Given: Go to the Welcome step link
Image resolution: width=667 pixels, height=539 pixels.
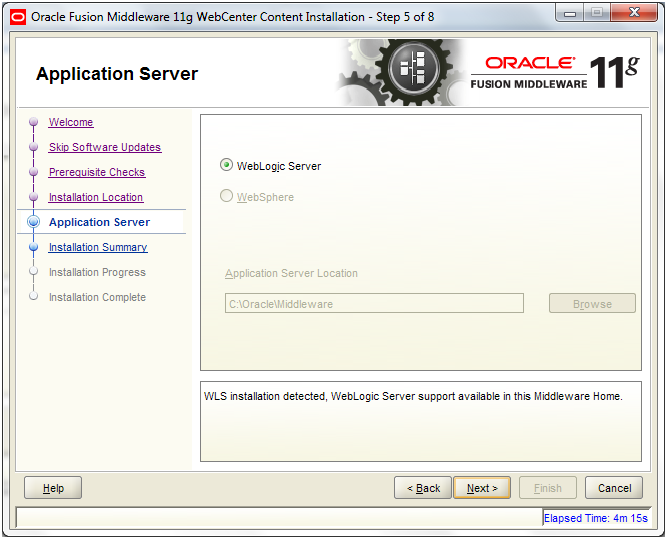Looking at the screenshot, I should click(x=71, y=122).
